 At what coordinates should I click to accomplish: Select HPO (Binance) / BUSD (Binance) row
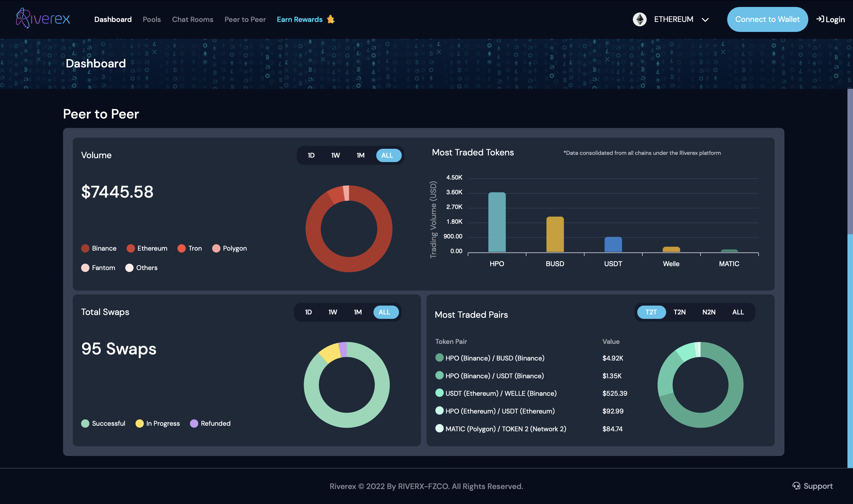(531, 358)
